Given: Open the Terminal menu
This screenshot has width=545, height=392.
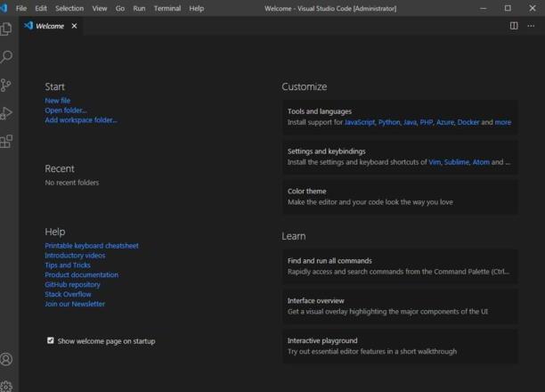Looking at the screenshot, I should pyautogui.click(x=167, y=8).
